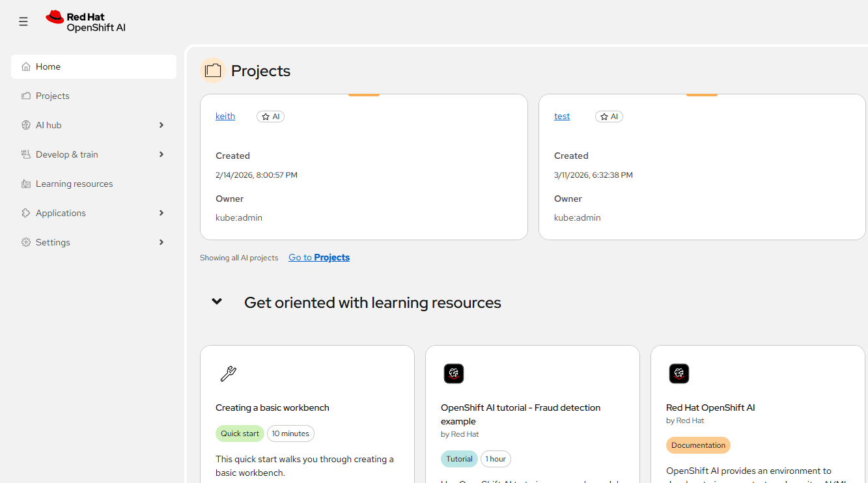Open Learning resources in sidebar
Image resolution: width=868 pixels, height=483 pixels.
click(94, 184)
